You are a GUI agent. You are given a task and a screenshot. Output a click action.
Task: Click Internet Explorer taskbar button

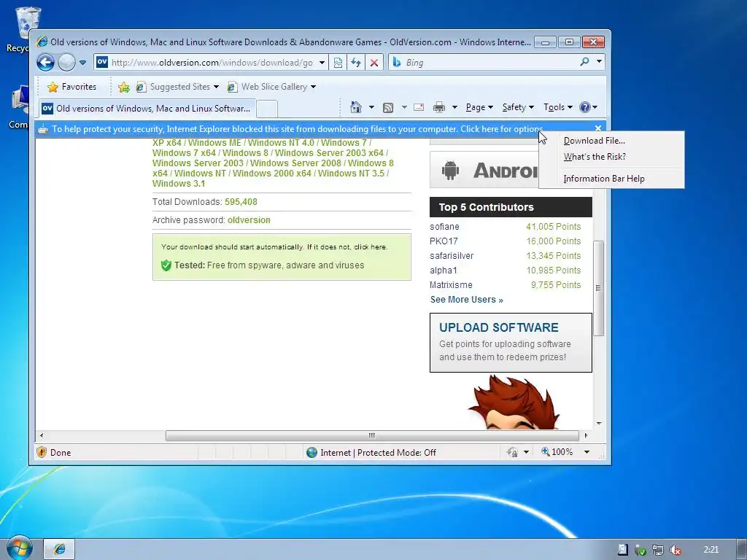tap(60, 550)
